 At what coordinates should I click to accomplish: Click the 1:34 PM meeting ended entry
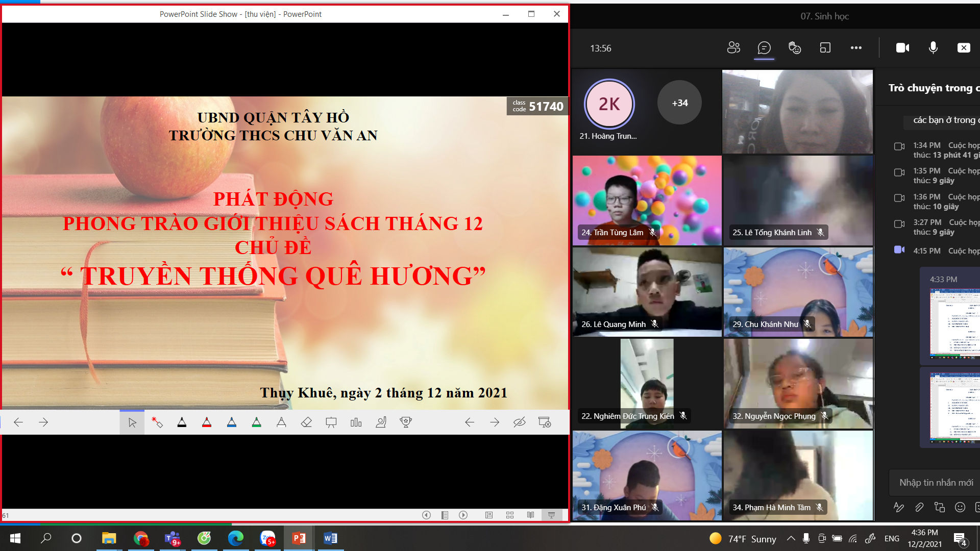click(937, 150)
